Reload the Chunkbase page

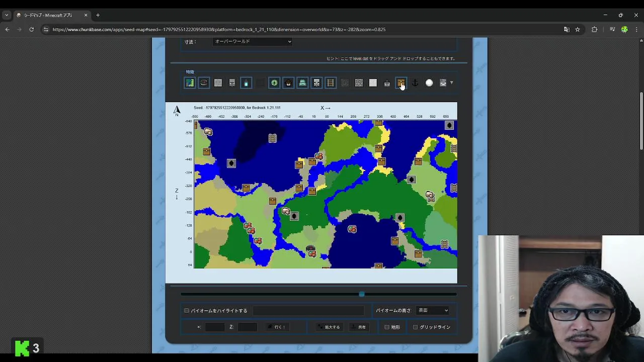point(31,30)
